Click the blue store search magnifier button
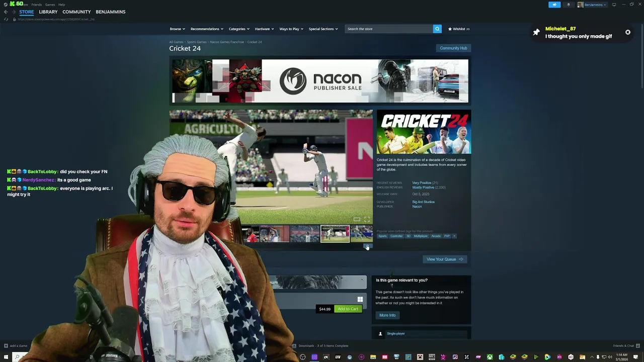This screenshot has height=362, width=644. [437, 29]
